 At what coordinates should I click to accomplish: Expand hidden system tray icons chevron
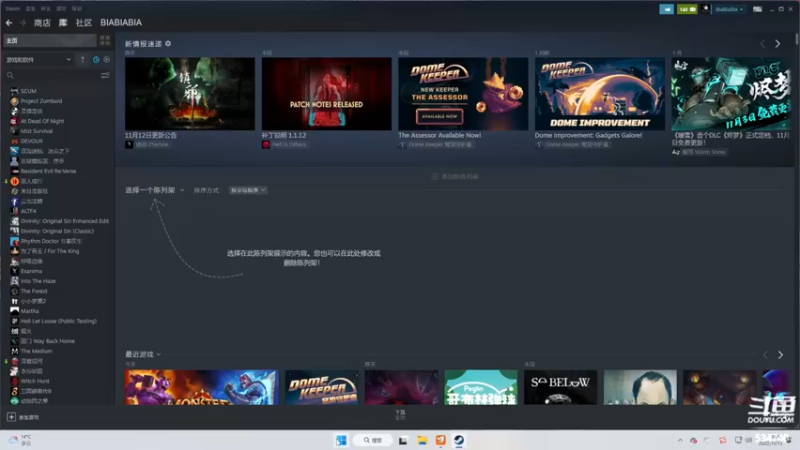[x=680, y=440]
